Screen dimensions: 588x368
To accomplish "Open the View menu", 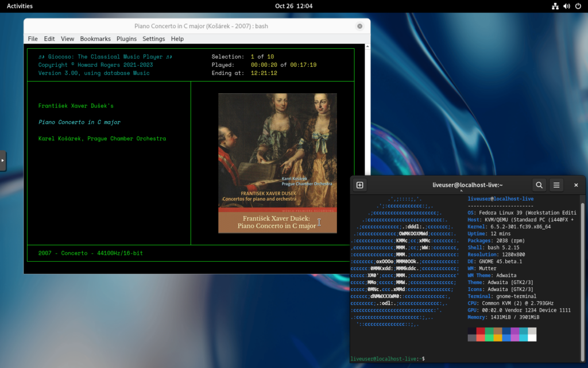I will [68, 39].
